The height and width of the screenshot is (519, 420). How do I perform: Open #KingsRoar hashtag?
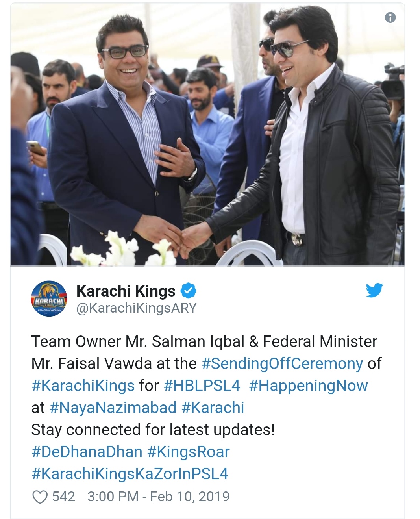tap(188, 452)
